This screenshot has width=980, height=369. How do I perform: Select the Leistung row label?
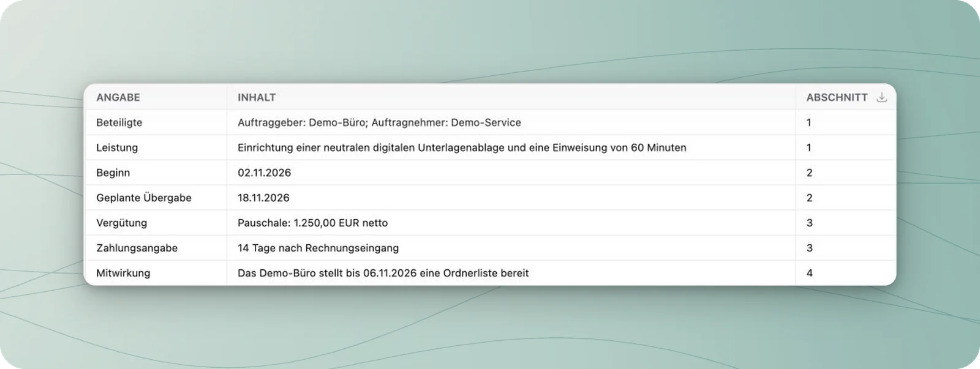[x=117, y=147]
